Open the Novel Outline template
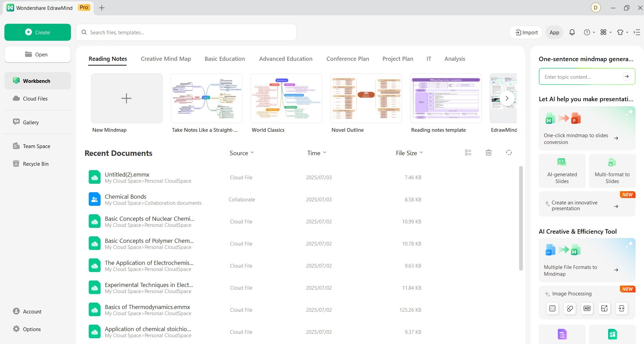Viewport: 644px width, 344px height. 366,98
